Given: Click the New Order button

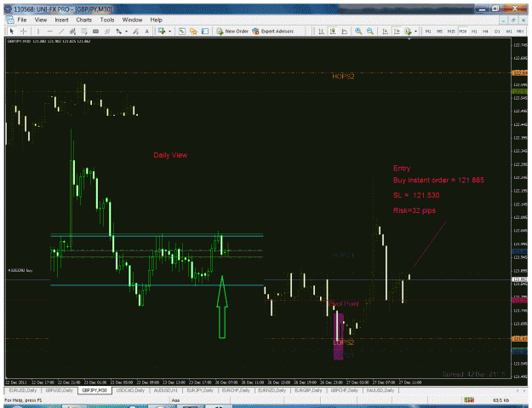Looking at the screenshot, I should point(232,32).
